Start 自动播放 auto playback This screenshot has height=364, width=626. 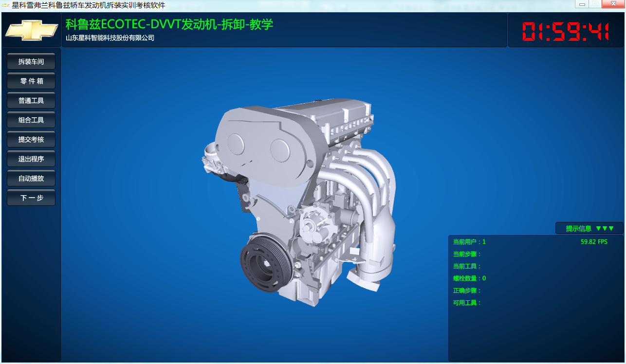tap(31, 178)
